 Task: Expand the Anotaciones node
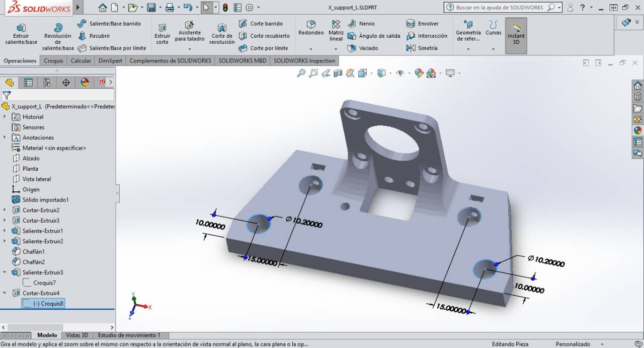(5, 137)
